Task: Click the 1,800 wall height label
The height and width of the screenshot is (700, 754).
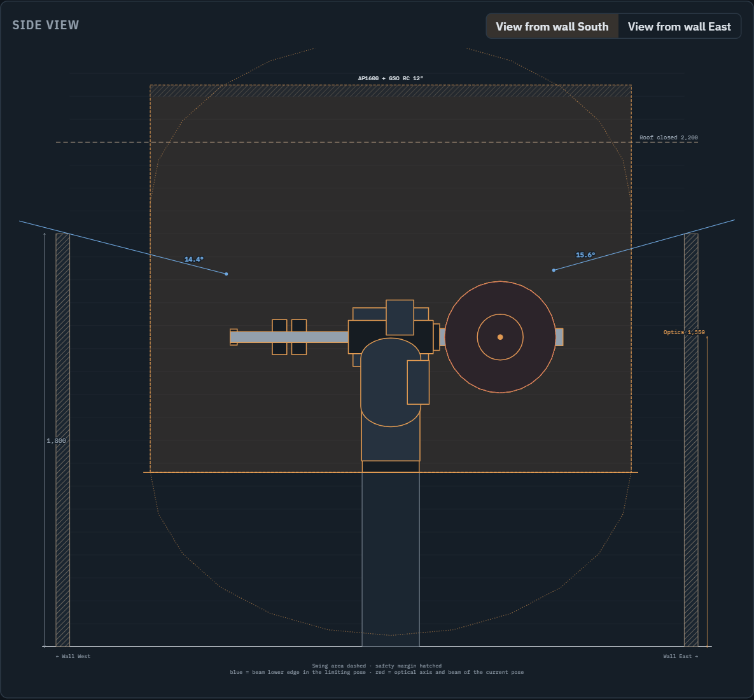Action: tap(56, 441)
